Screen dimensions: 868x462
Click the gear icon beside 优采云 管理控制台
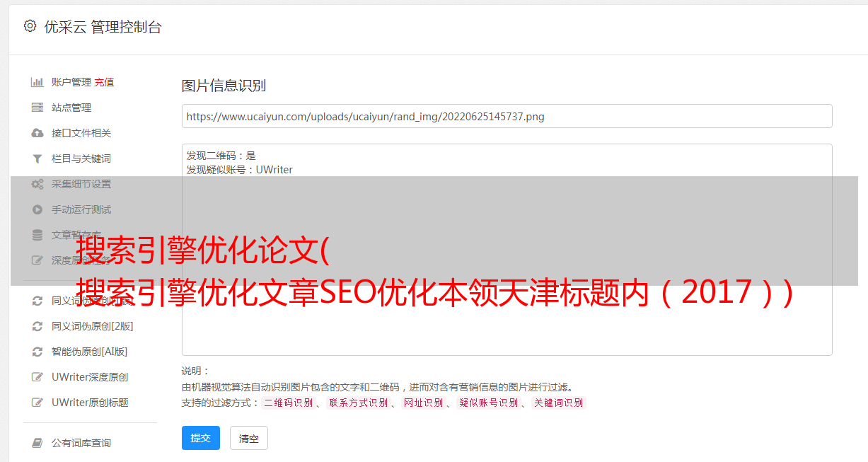pyautogui.click(x=30, y=26)
